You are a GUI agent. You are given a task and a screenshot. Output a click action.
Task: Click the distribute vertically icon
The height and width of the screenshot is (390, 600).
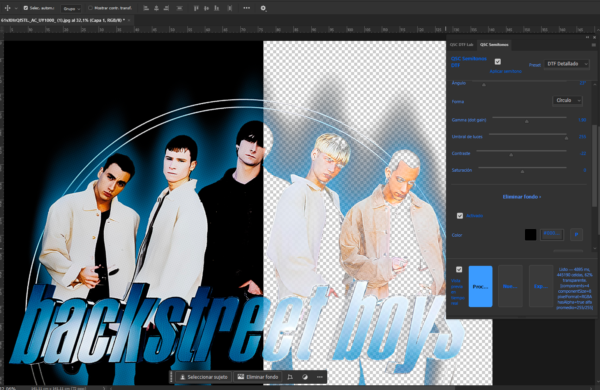point(179,8)
